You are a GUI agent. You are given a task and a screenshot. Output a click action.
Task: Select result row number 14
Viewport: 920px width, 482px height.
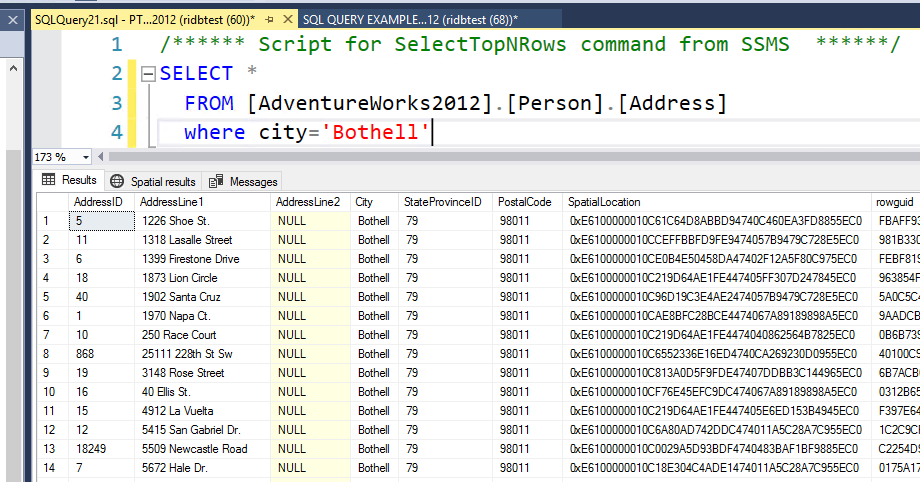click(52, 468)
